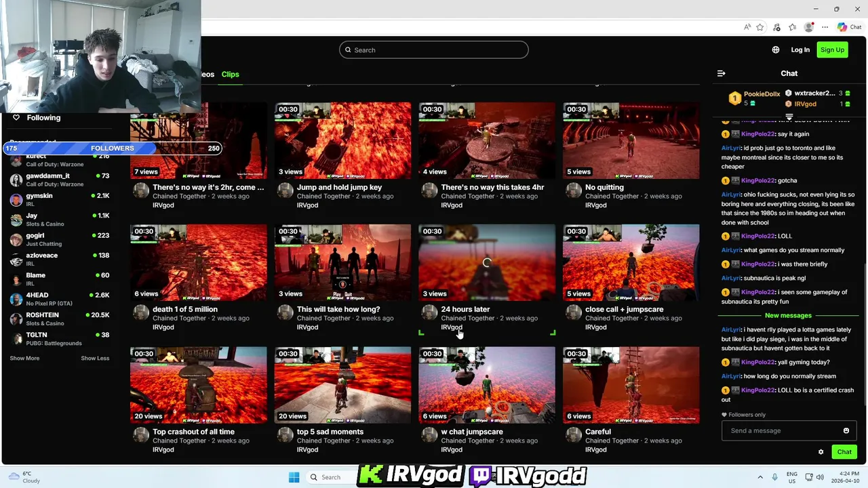The width and height of the screenshot is (868, 488).
Task: Play the 'close call + jumpscare' thumbnail
Action: click(631, 263)
